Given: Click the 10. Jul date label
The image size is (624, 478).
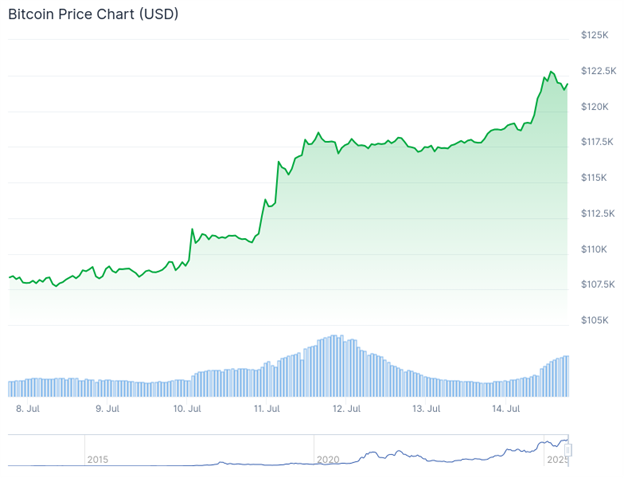Looking at the screenshot, I should click(x=188, y=408).
